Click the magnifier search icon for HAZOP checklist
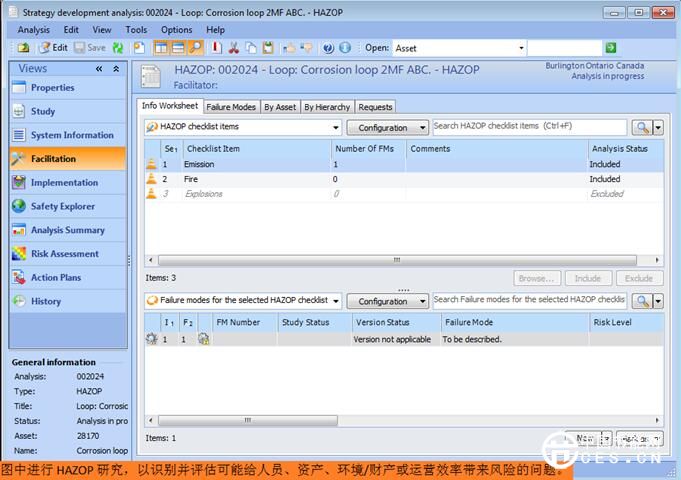This screenshot has height=480, width=681. 640,128
